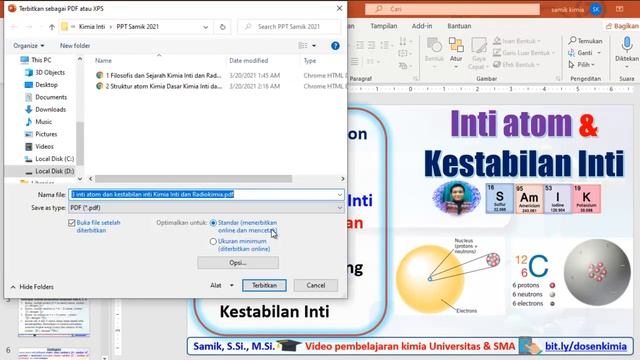640x360 pixels.
Task: Click the Paragraf dialog launcher icon
Action: 415,78
